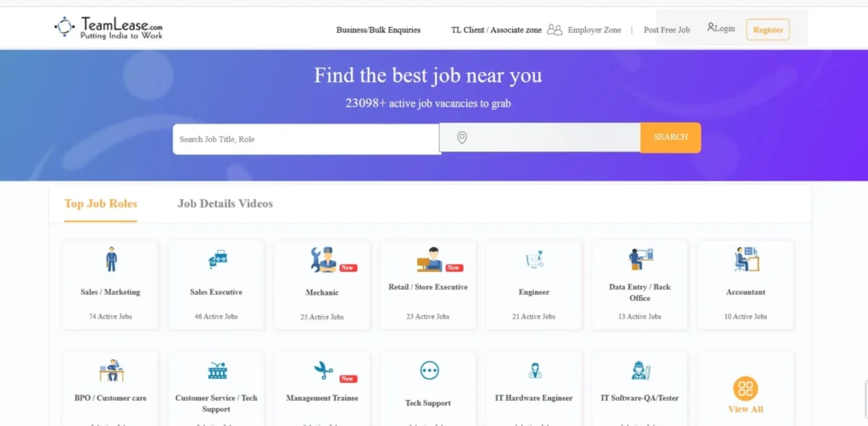The image size is (868, 426).
Task: Click the Employer Zone people icon
Action: pos(554,30)
